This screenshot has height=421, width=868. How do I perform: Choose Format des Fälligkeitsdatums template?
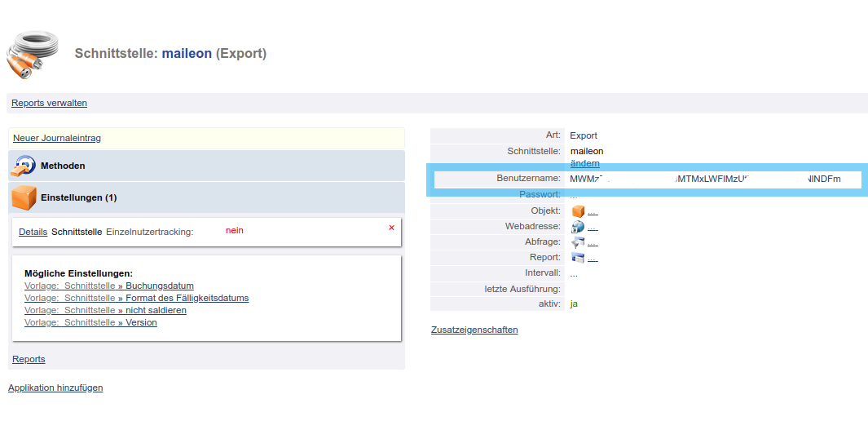tap(187, 298)
